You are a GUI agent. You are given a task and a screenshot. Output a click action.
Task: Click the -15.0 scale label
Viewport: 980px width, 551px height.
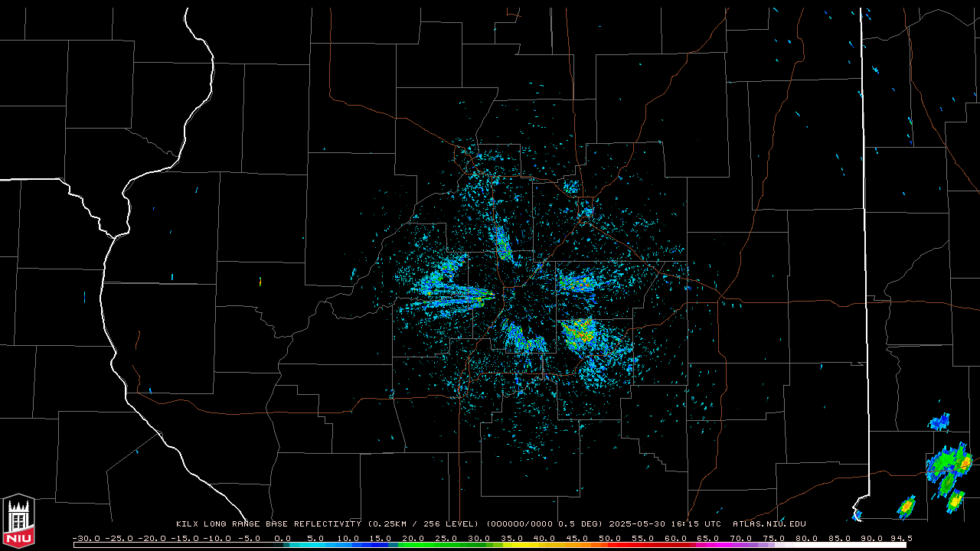[x=185, y=539]
